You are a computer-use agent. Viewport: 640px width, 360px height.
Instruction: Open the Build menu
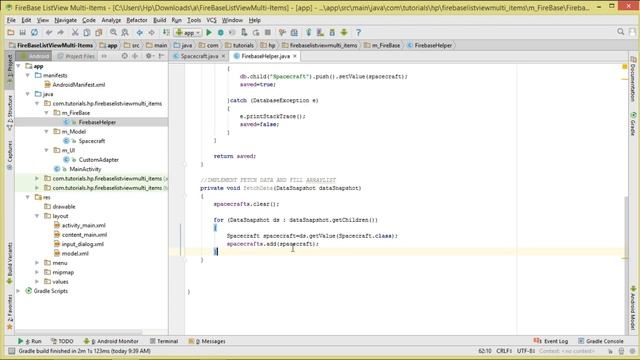160,20
